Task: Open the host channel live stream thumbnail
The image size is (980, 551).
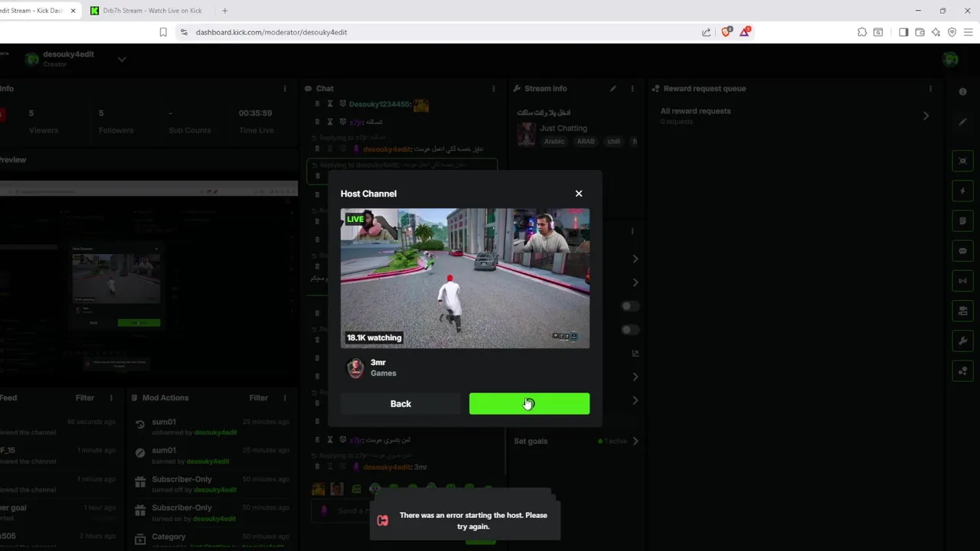Action: click(465, 279)
